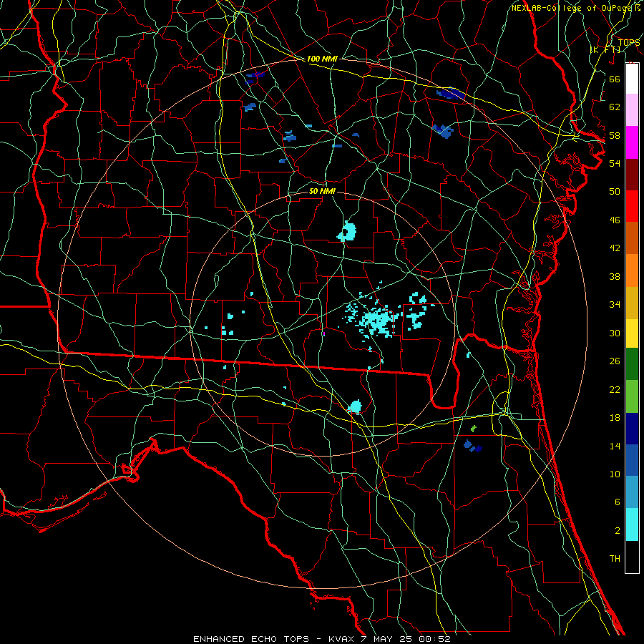This screenshot has height=644, width=644.
Task: Click the KVAX station identifier in caption
Action: point(341,639)
